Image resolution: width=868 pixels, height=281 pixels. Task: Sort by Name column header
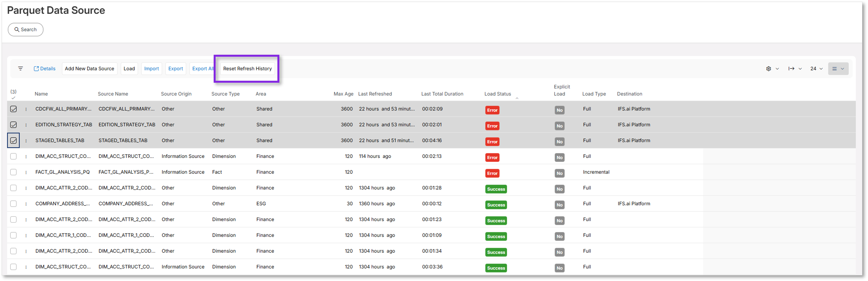41,94
